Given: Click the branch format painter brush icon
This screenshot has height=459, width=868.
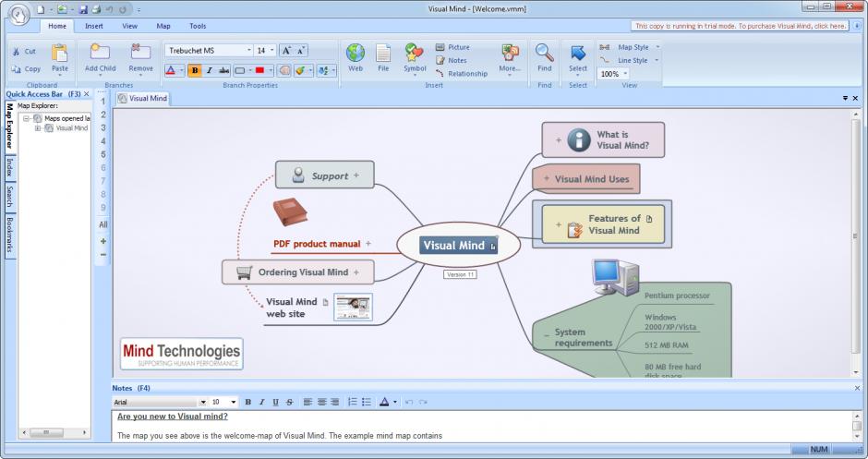Looking at the screenshot, I should pyautogui.click(x=300, y=70).
